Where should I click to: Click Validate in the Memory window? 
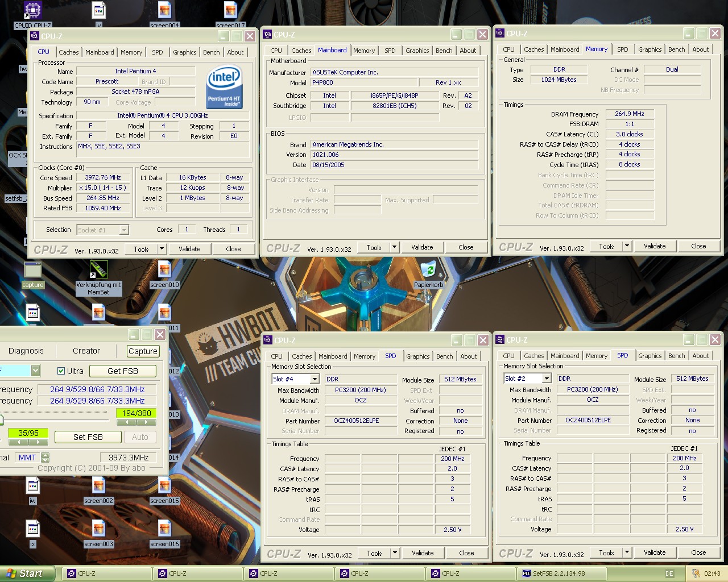(x=655, y=246)
